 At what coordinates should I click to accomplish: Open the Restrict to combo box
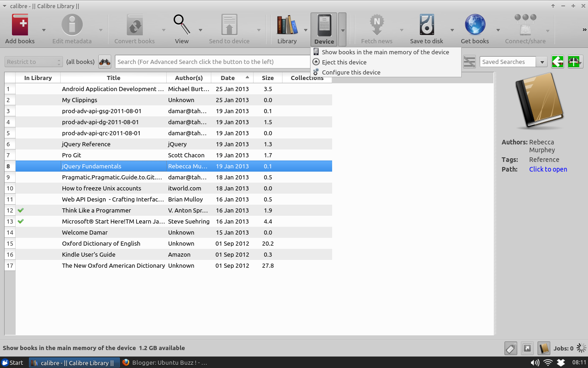click(x=34, y=62)
